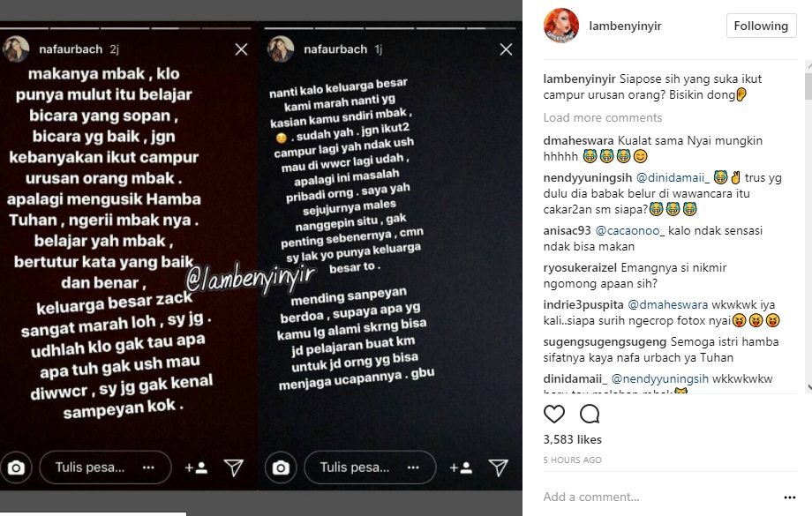The image size is (812, 516).
Task: Click the comments scrollbar thumb
Action: click(x=808, y=85)
